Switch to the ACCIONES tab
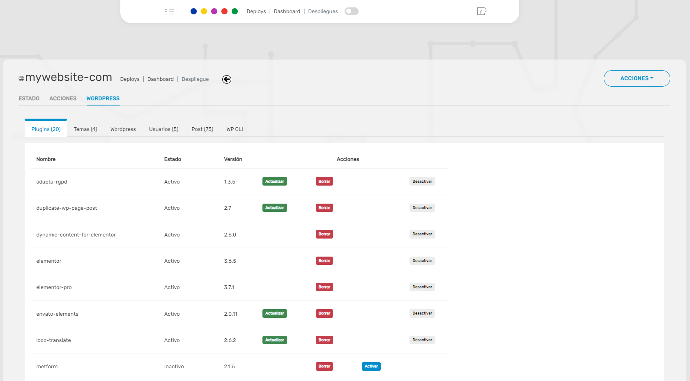The width and height of the screenshot is (690, 381). click(63, 98)
